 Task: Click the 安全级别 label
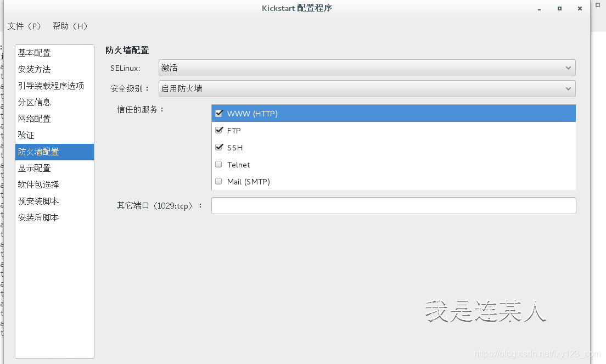pyautogui.click(x=130, y=88)
